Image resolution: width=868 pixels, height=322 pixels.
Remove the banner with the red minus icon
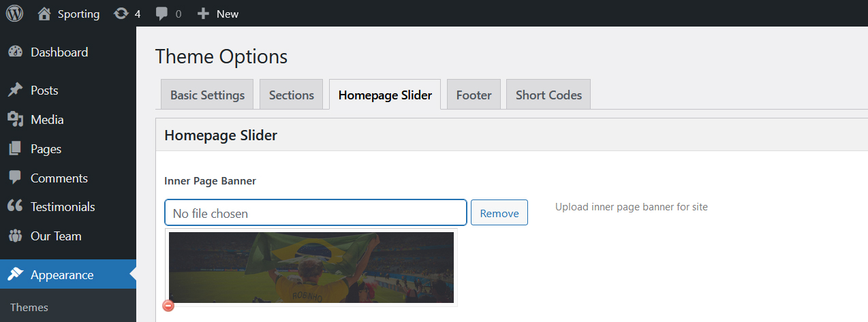point(168,306)
